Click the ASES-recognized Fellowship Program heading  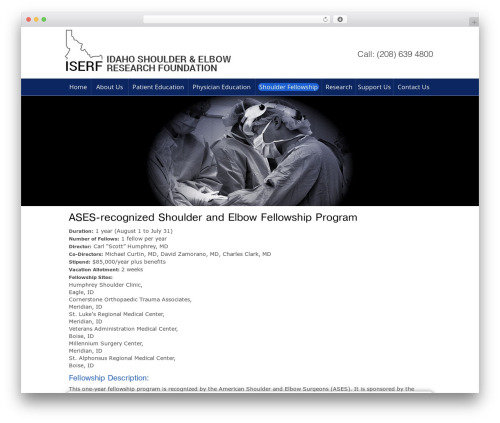point(213,217)
